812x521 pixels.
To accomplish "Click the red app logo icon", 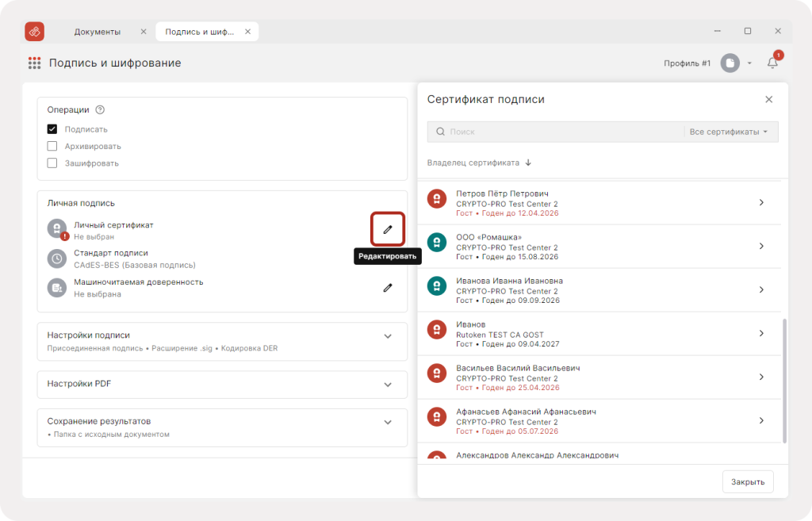I will (x=35, y=32).
